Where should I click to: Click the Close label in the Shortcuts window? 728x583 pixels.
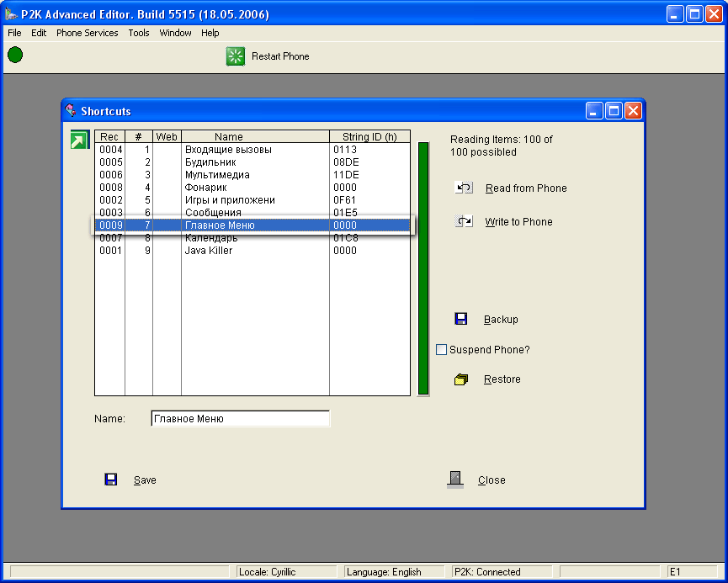[492, 480]
